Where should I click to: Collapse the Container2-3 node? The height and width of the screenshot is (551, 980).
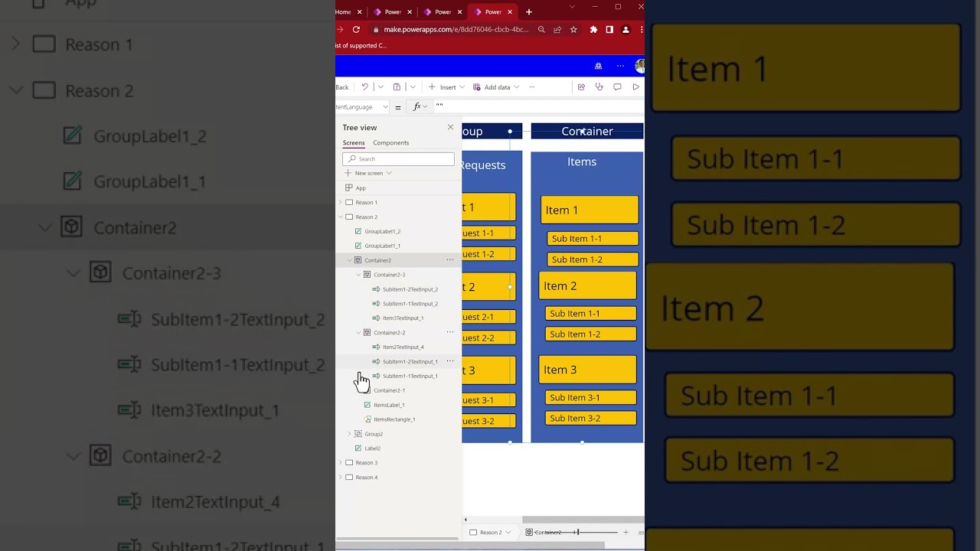tap(358, 275)
